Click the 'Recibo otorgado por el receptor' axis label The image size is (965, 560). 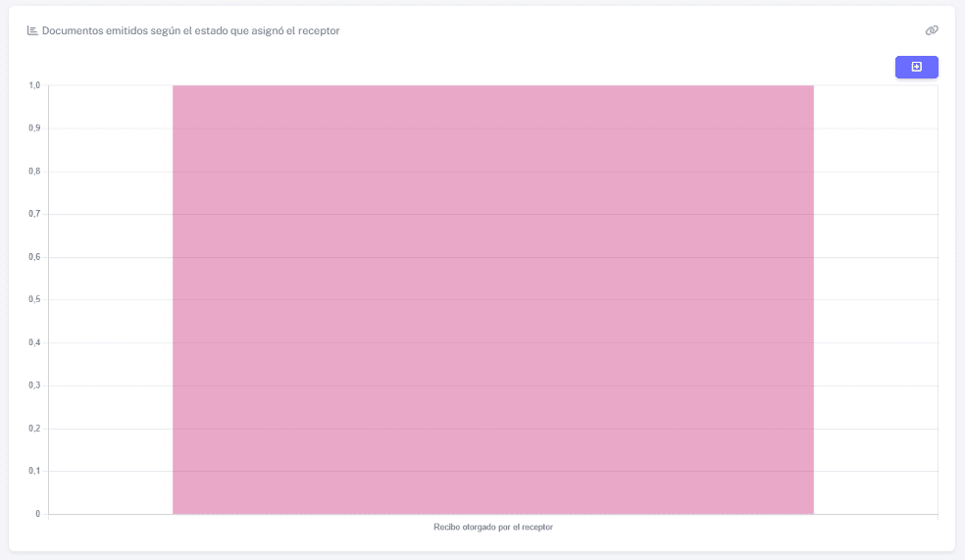493,527
